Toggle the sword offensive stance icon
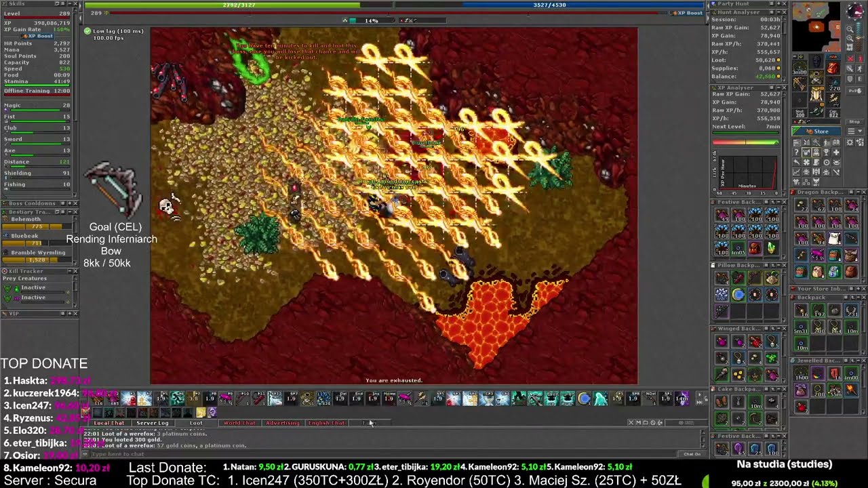This screenshot has width=868, height=488. coord(850,69)
